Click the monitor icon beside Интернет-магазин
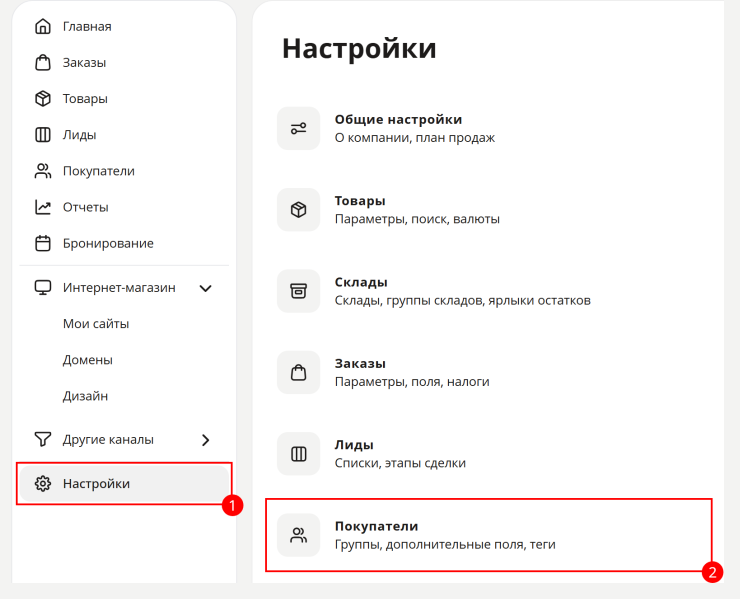Viewport: 740px width, 599px height. click(x=43, y=287)
